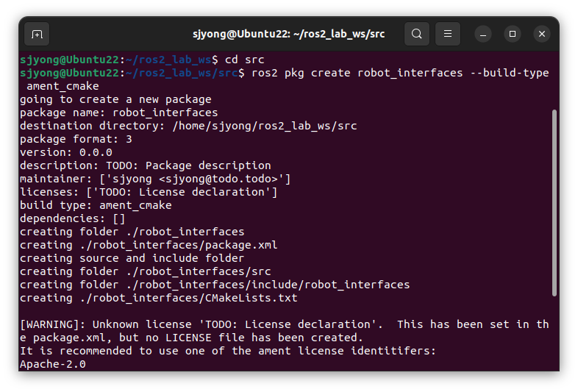Click 'creating source and include folder' line

pos(132,258)
